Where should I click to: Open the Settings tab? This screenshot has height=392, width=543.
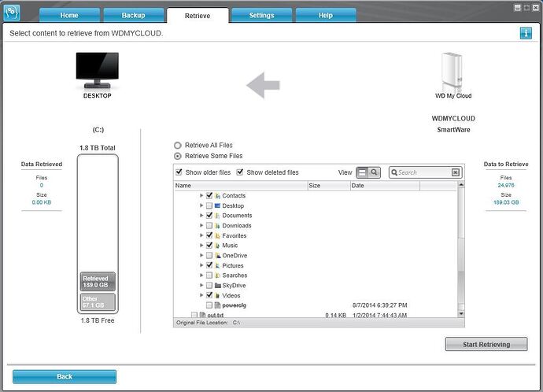(261, 15)
